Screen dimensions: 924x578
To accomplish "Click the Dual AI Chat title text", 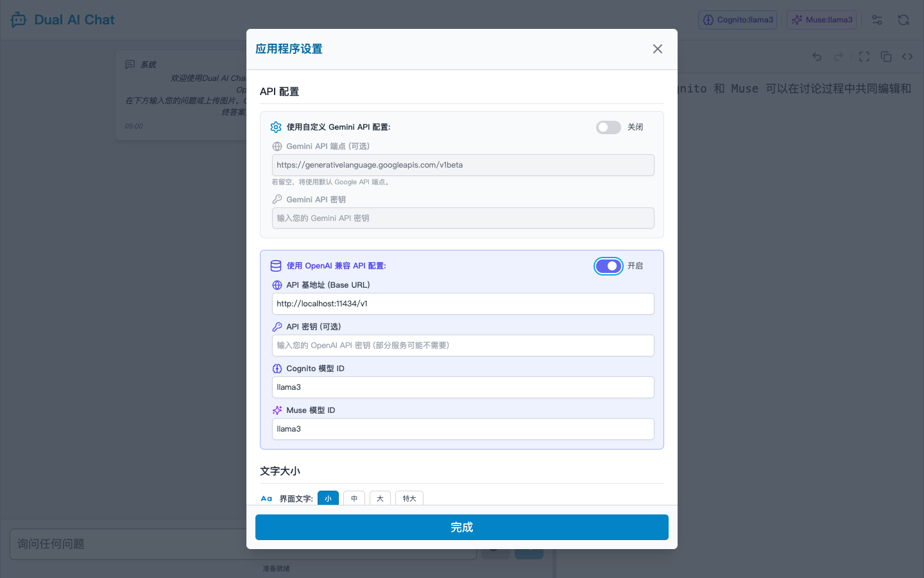I will [74, 20].
